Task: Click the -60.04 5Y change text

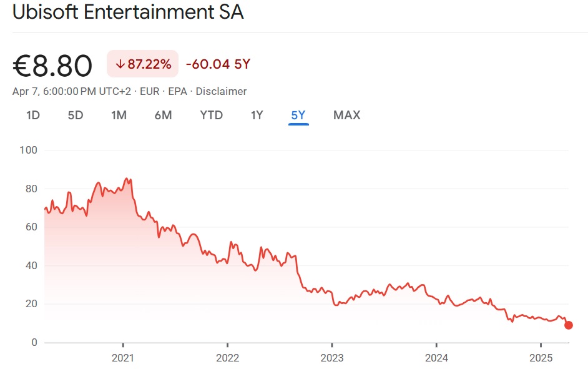Action: [x=218, y=64]
